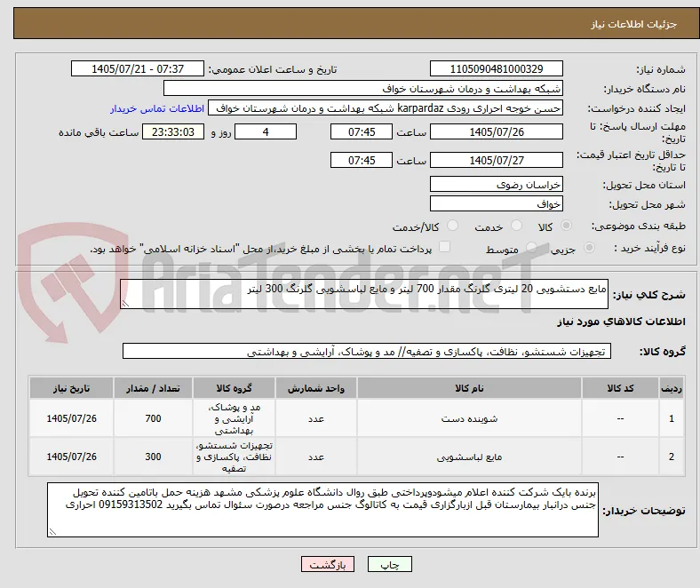
Task: Click the announcement date field 1405/07/21 - 07:37
Action: point(138,68)
